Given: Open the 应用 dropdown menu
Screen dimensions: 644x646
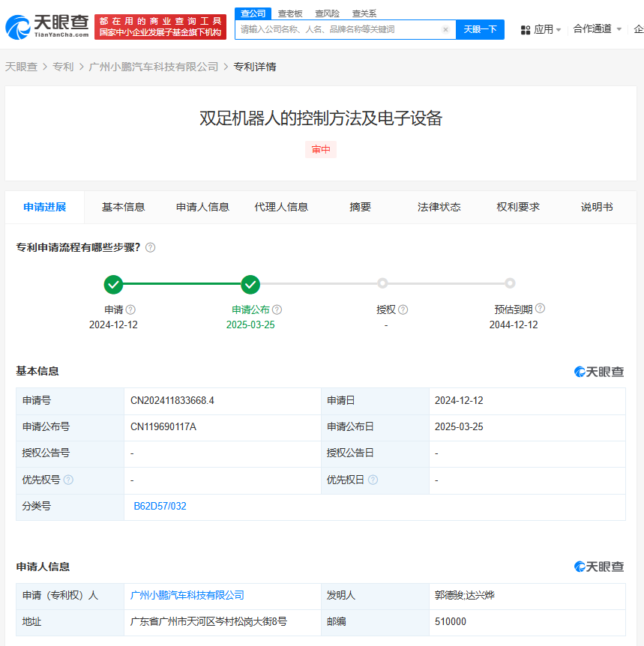Looking at the screenshot, I should pos(541,29).
